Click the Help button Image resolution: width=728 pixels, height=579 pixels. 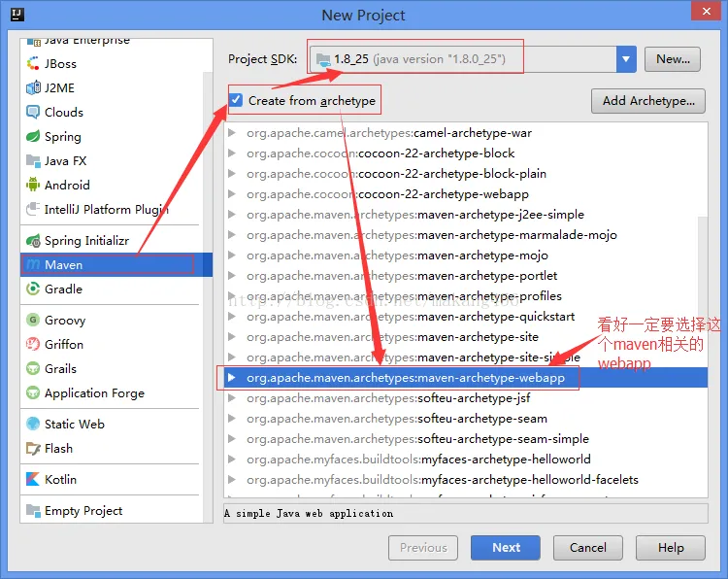[x=671, y=547]
